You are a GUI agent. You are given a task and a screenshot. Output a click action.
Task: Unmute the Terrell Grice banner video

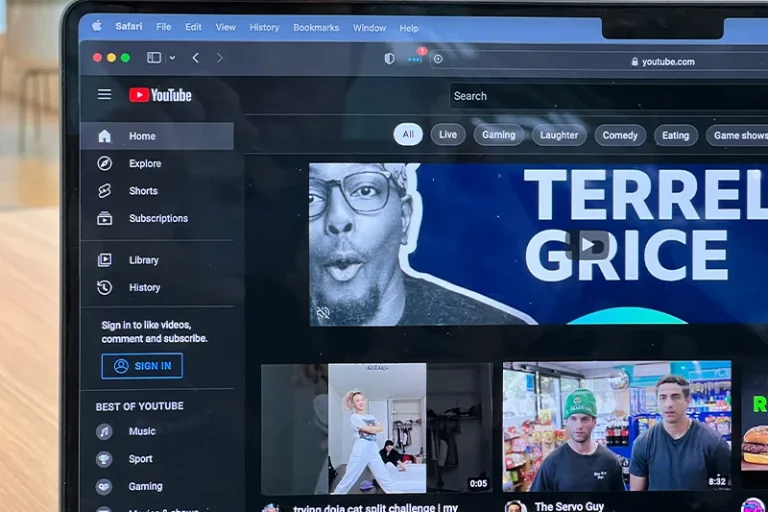coord(323,312)
